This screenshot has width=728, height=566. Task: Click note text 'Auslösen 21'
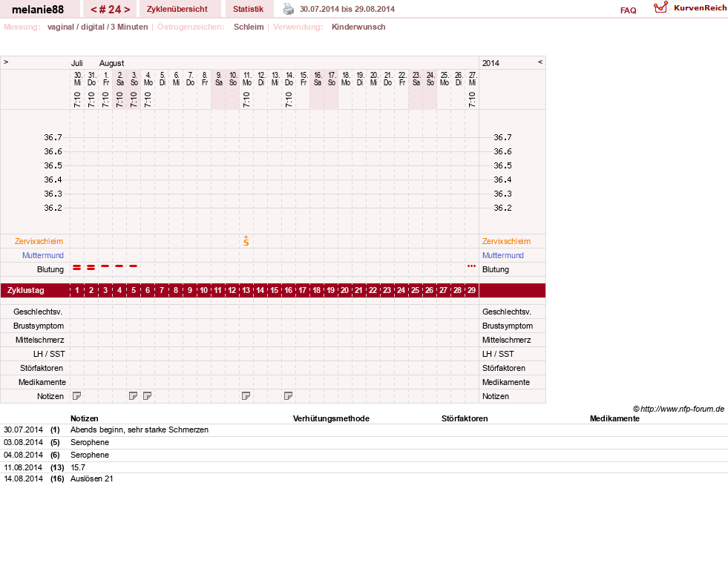(92, 478)
